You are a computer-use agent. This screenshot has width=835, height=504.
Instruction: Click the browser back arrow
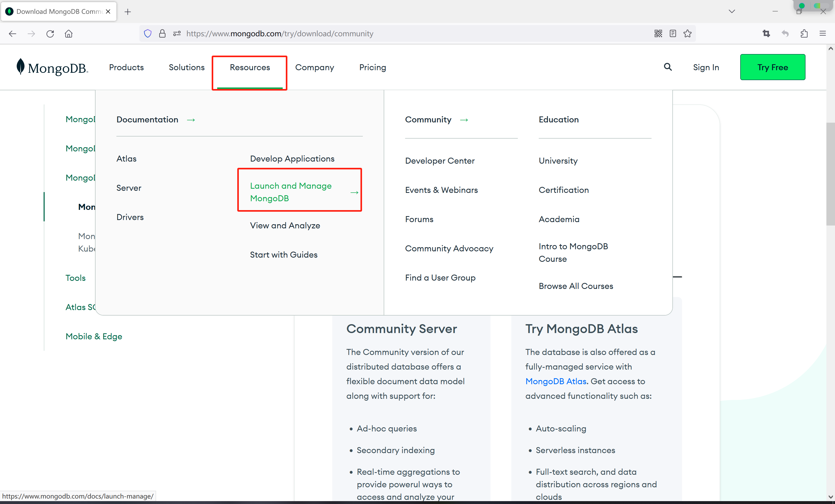click(13, 34)
